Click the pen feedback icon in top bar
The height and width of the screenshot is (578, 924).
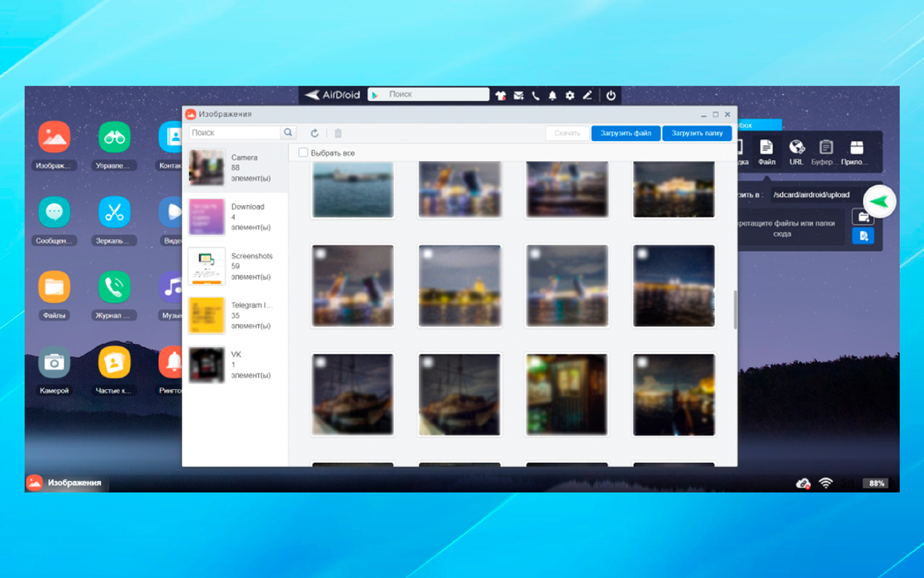click(588, 95)
